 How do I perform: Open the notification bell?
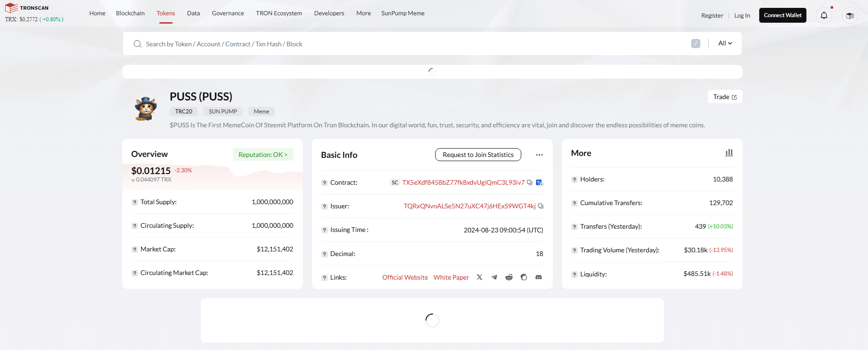pos(824,15)
